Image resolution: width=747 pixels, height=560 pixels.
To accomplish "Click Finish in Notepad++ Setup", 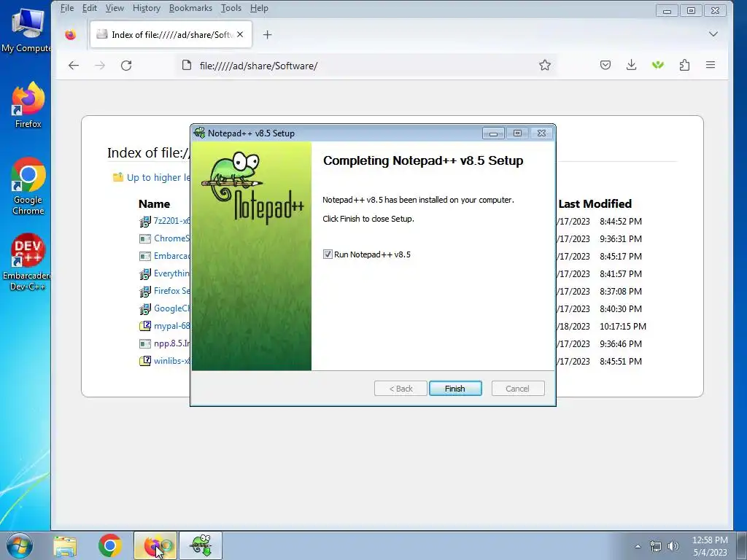I will coord(455,389).
